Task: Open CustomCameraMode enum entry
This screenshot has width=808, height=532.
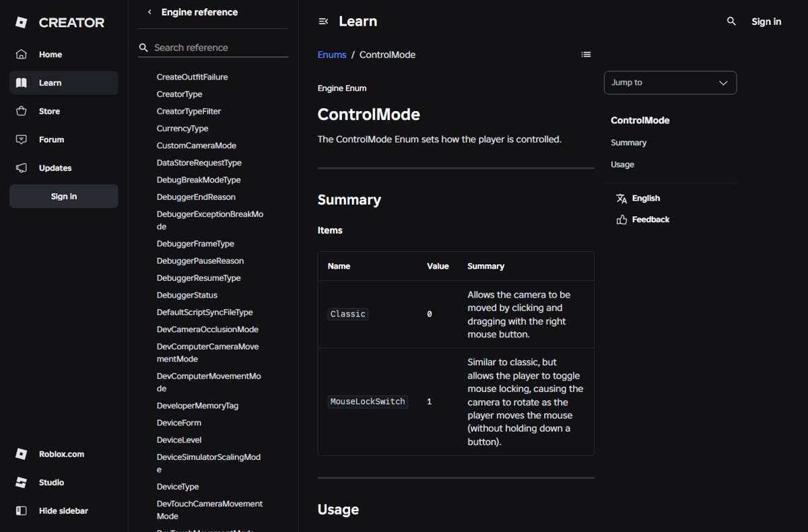Action: coord(197,145)
